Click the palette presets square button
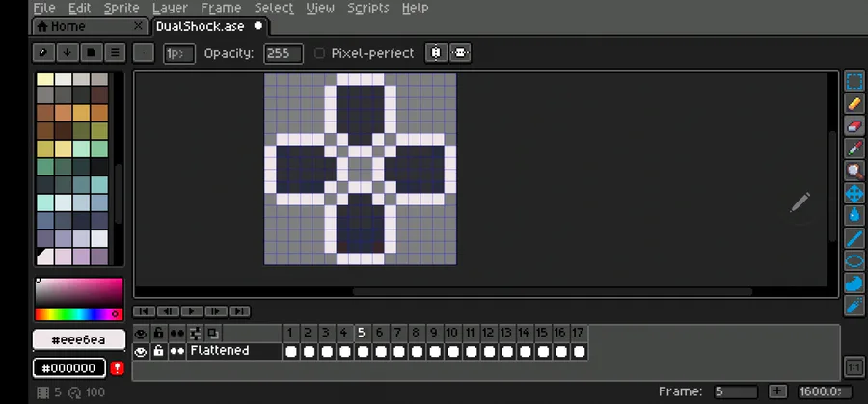Image resolution: width=868 pixels, height=404 pixels. point(92,53)
